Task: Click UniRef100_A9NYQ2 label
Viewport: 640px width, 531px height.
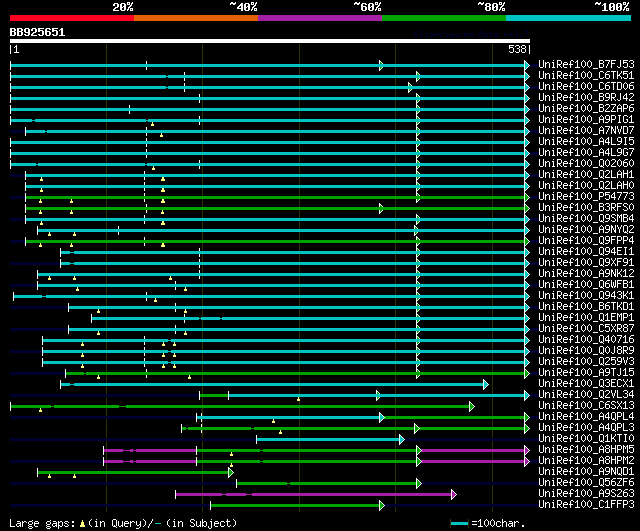Action: (586, 230)
